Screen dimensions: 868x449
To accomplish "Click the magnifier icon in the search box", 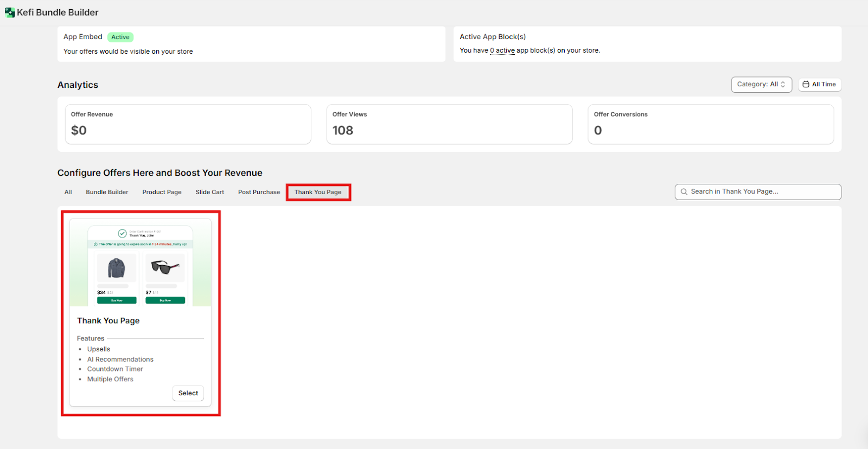I will pos(684,192).
